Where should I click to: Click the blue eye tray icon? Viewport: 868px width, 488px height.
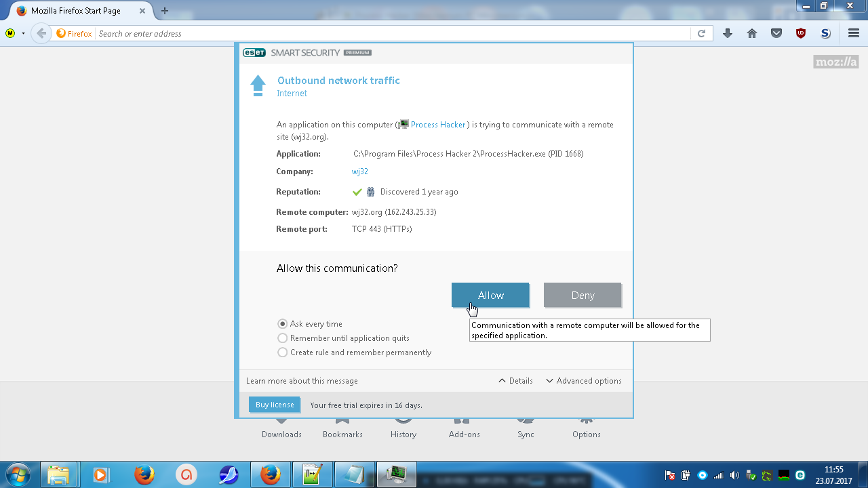(703, 475)
